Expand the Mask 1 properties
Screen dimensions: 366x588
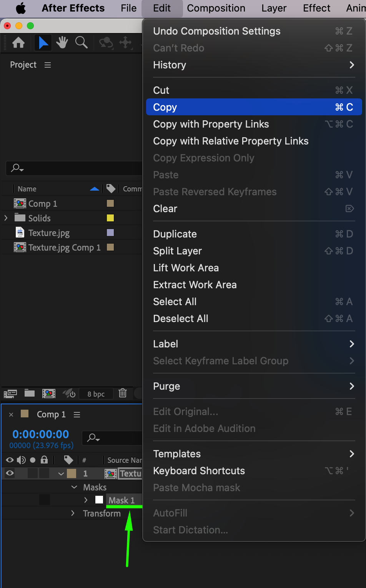[x=86, y=500]
